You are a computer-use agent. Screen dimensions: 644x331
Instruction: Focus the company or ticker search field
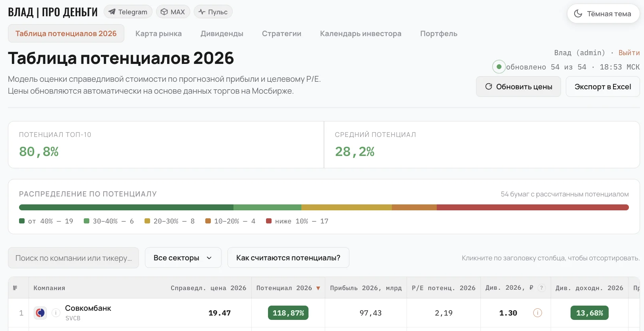(73, 258)
